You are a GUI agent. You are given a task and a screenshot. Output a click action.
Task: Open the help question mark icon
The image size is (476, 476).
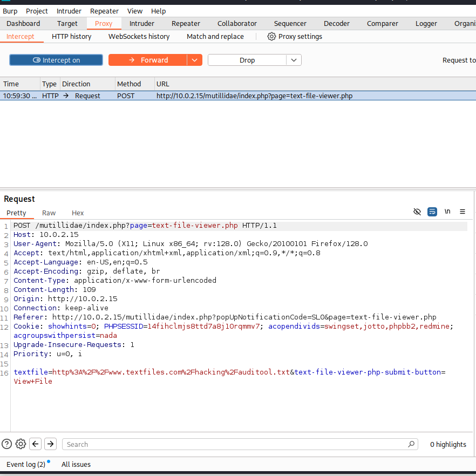click(x=6, y=444)
